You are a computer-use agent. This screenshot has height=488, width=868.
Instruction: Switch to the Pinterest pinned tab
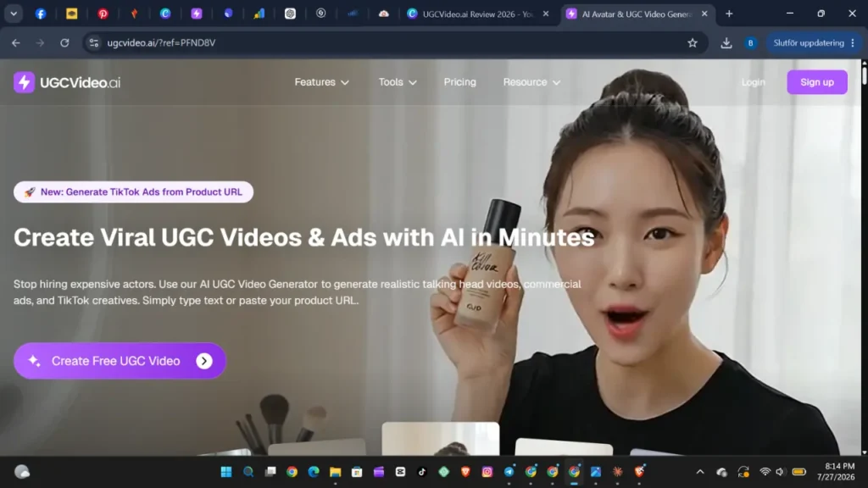coord(103,14)
